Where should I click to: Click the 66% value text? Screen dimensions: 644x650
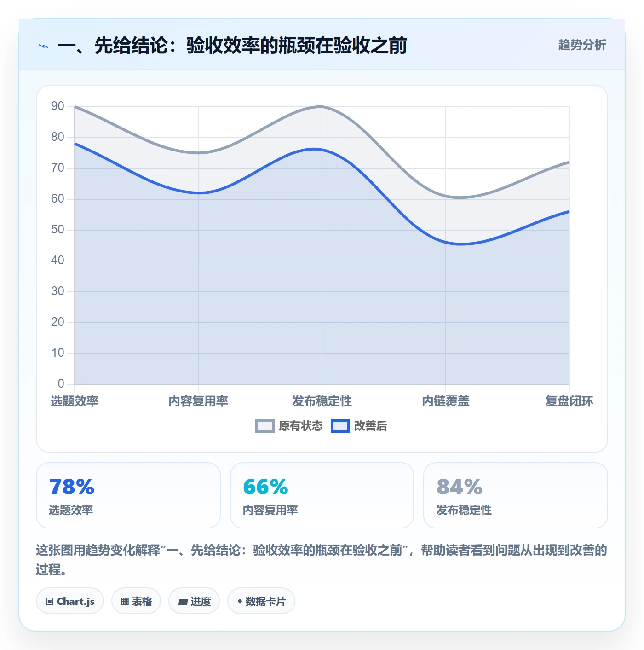[265, 487]
